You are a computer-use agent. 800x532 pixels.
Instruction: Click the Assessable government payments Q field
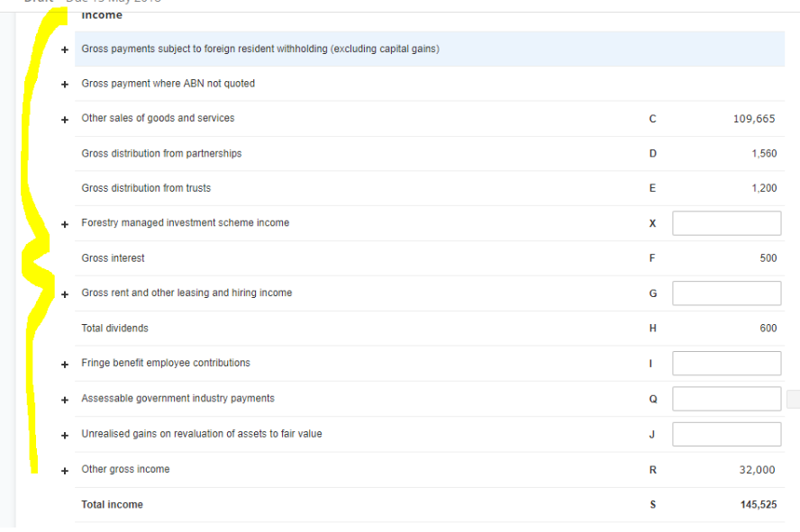(x=726, y=399)
